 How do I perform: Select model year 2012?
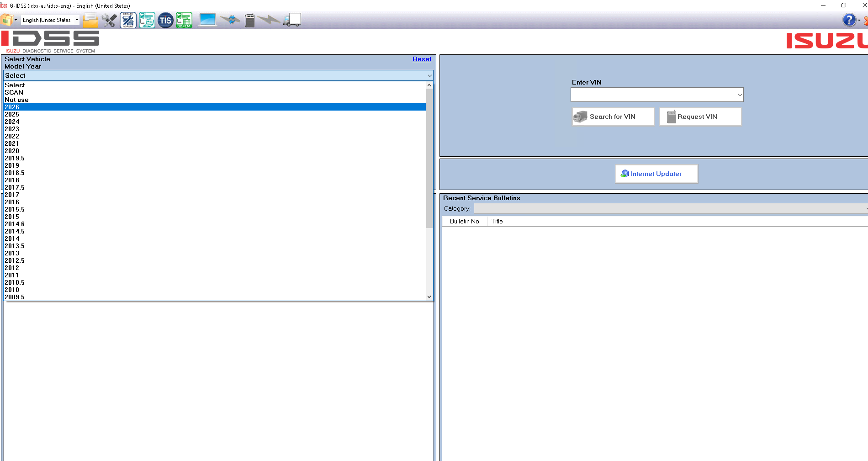[x=215, y=268]
